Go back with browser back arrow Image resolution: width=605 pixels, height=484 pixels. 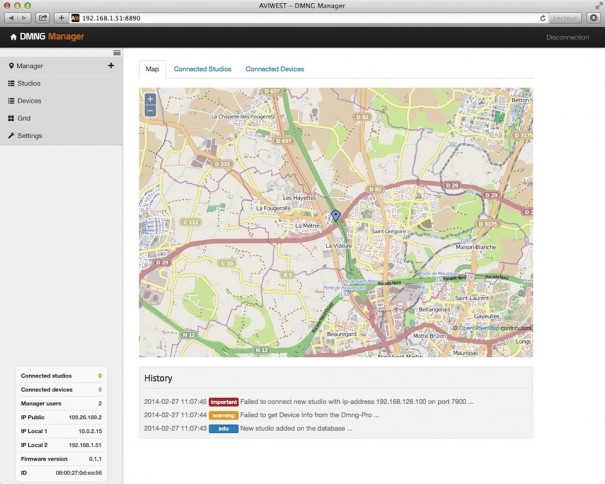point(11,17)
